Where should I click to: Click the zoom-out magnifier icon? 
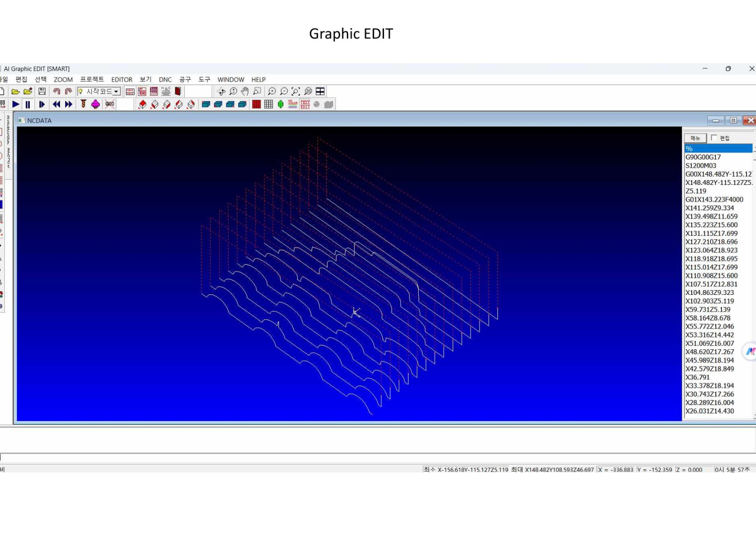coord(283,91)
